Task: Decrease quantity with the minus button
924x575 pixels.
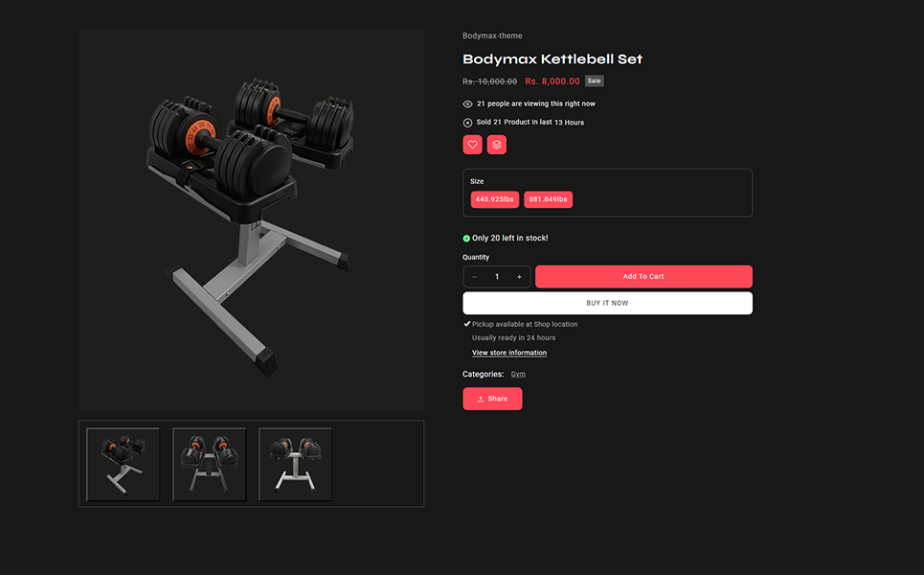Action: (474, 277)
